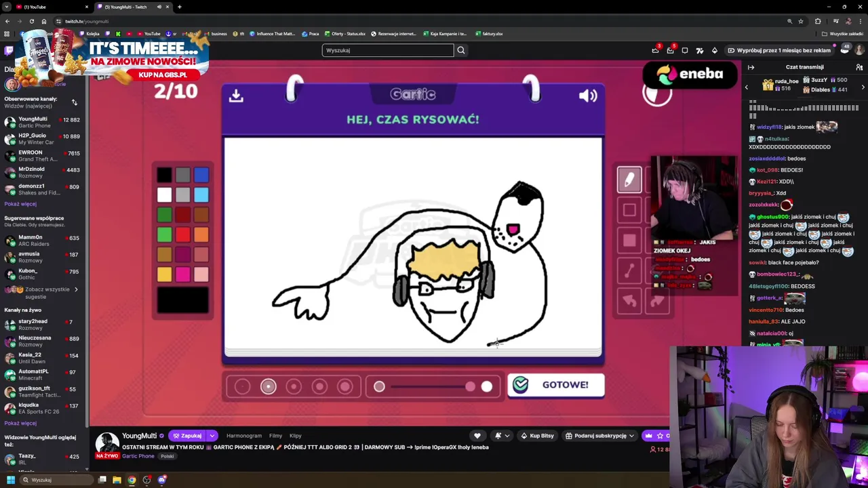This screenshot has height=488, width=868.
Task: Select the smallest brush size option
Action: tap(242, 386)
